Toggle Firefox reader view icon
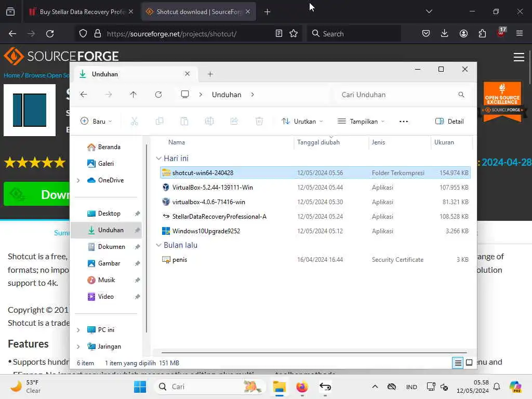The height and width of the screenshot is (399, 532). (x=279, y=34)
